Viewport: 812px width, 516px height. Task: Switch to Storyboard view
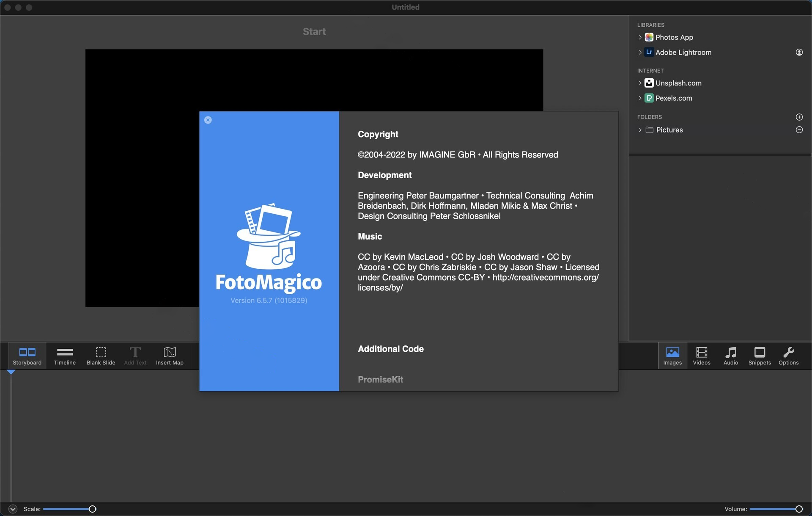pyautogui.click(x=27, y=356)
